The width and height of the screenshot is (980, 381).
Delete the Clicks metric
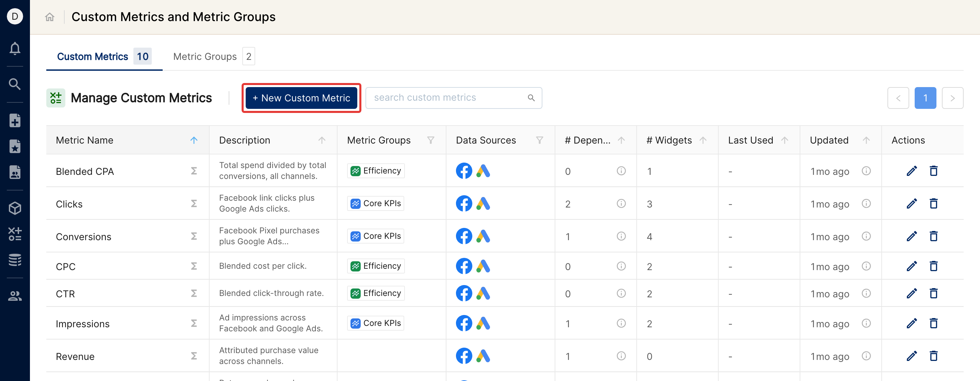[x=934, y=204]
